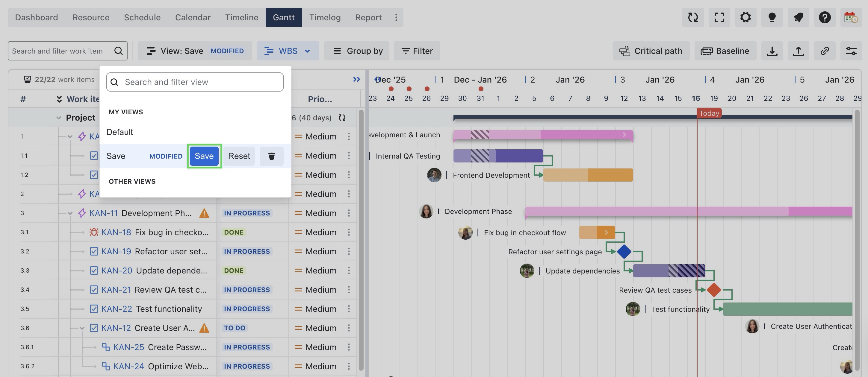Click the lightbulb tips icon
The height and width of the screenshot is (377, 868).
pos(772,17)
